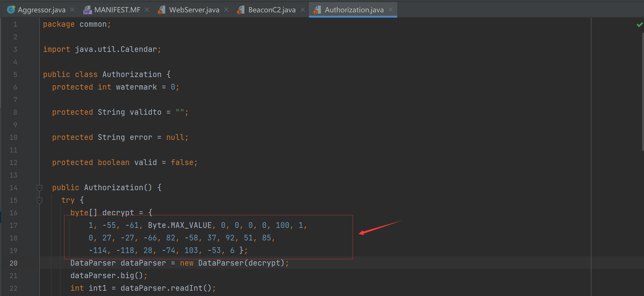This screenshot has width=644, height=296.
Task: Click 'dataParser.big()' call text
Action: (x=107, y=275)
